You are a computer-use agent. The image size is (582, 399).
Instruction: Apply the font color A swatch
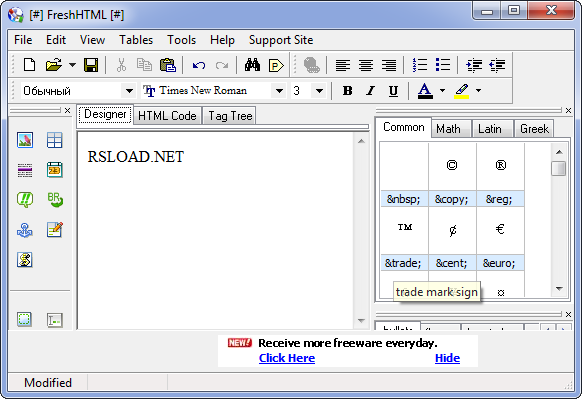pos(425,91)
